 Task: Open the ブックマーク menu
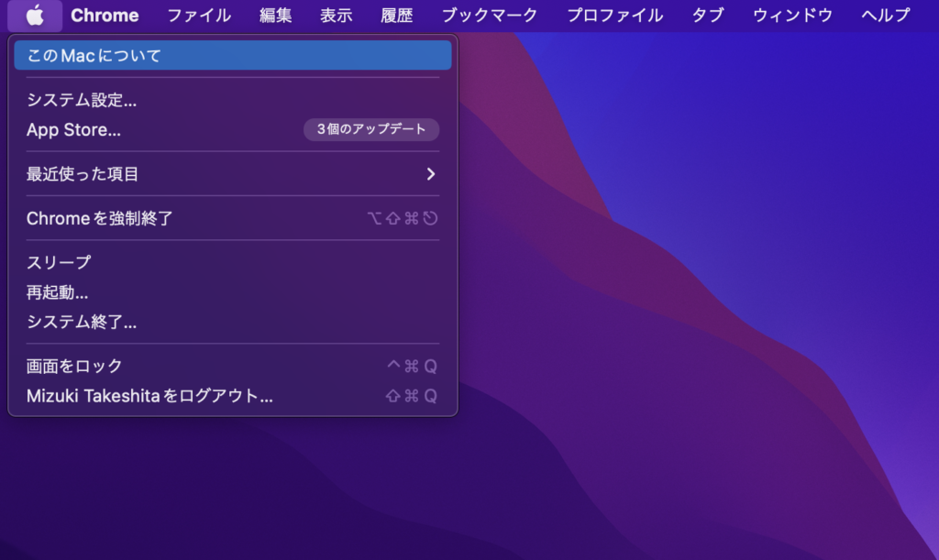point(490,16)
